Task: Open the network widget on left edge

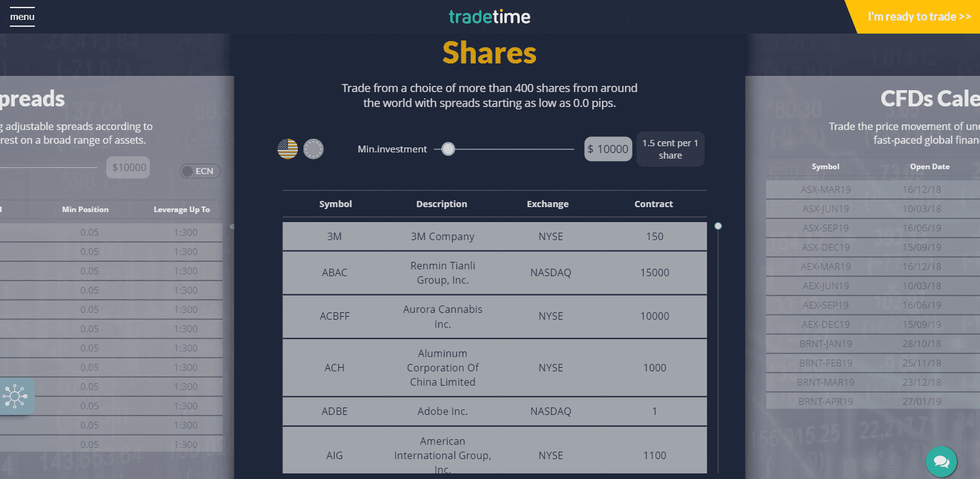Action: (16, 396)
